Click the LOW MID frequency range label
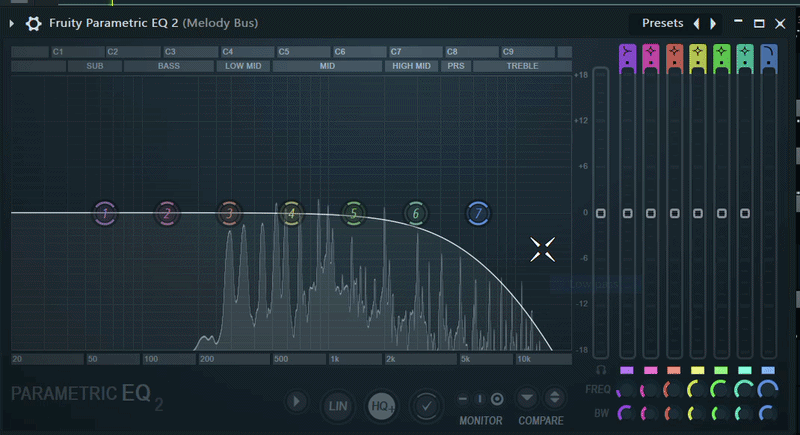 pos(243,66)
